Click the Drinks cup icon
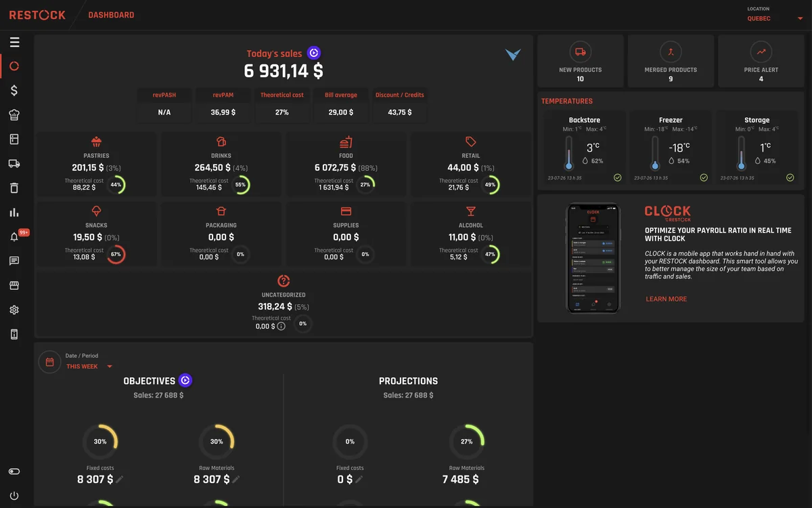 (x=221, y=142)
